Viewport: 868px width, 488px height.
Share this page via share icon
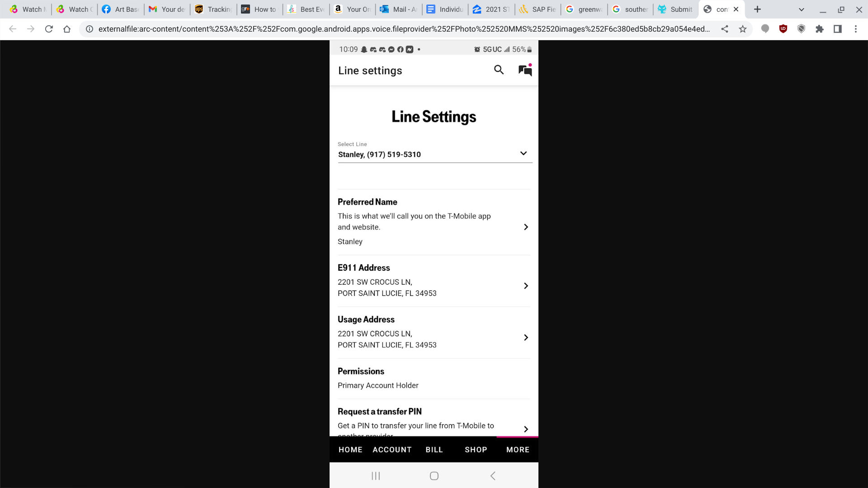725,29
